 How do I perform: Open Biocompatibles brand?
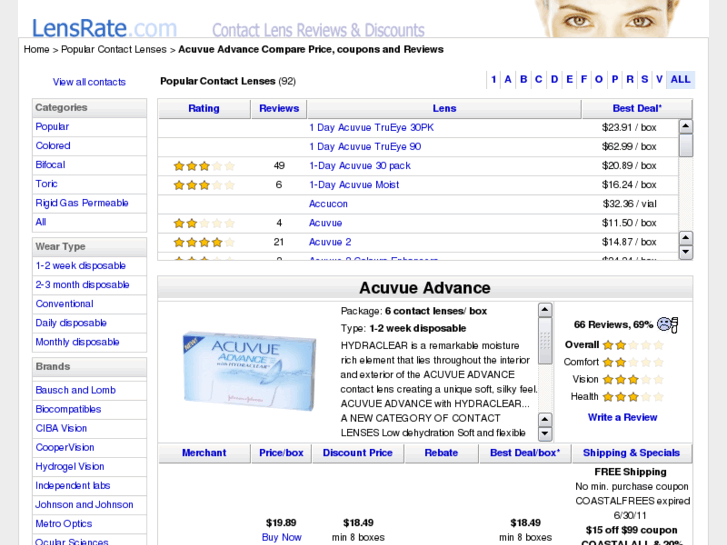68,409
